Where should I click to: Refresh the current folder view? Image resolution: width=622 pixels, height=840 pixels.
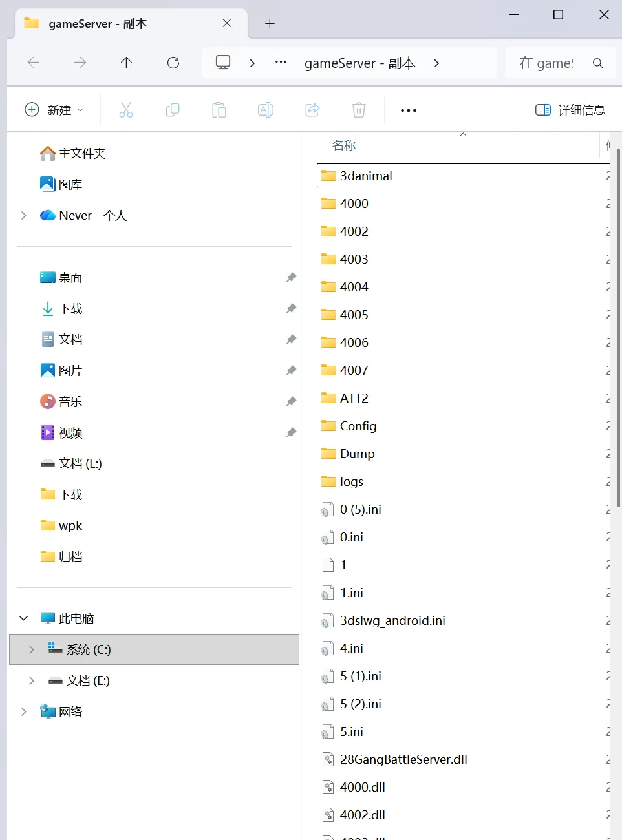[173, 63]
